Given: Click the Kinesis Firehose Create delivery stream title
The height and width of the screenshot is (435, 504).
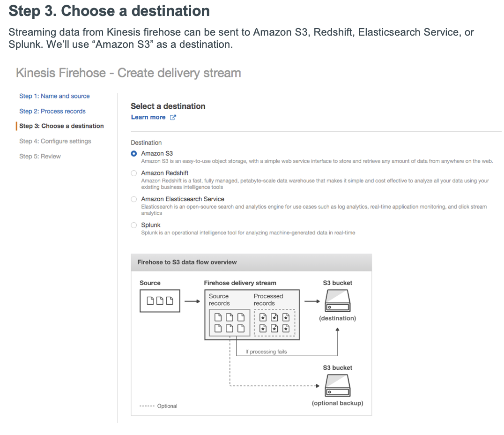Looking at the screenshot, I should tap(128, 73).
